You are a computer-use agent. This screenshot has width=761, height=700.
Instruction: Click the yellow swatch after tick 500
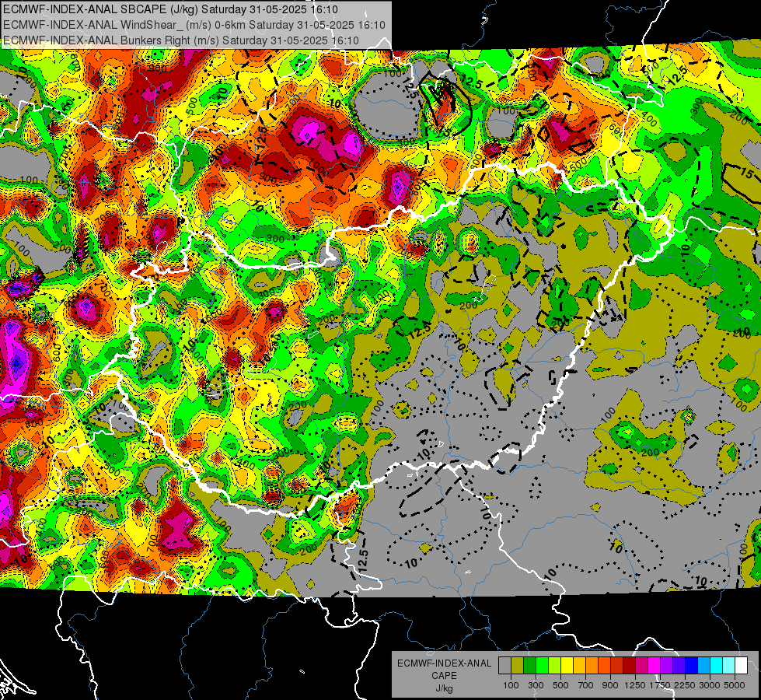click(x=567, y=666)
